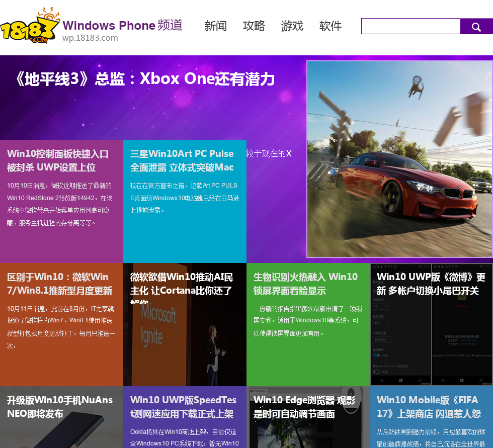This screenshot has width=493, height=448.
Task: Open the Win10 UWP版《微博》更新 article
Action: (431, 284)
